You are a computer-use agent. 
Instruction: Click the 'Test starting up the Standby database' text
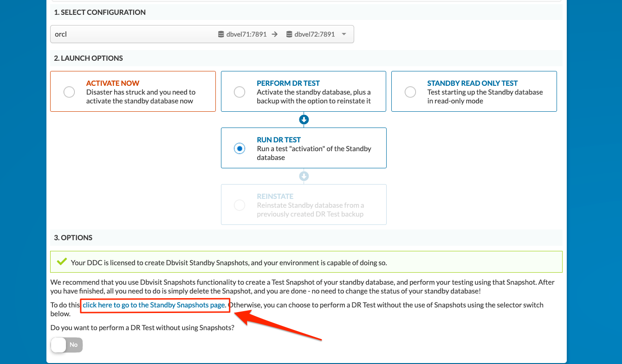point(485,96)
